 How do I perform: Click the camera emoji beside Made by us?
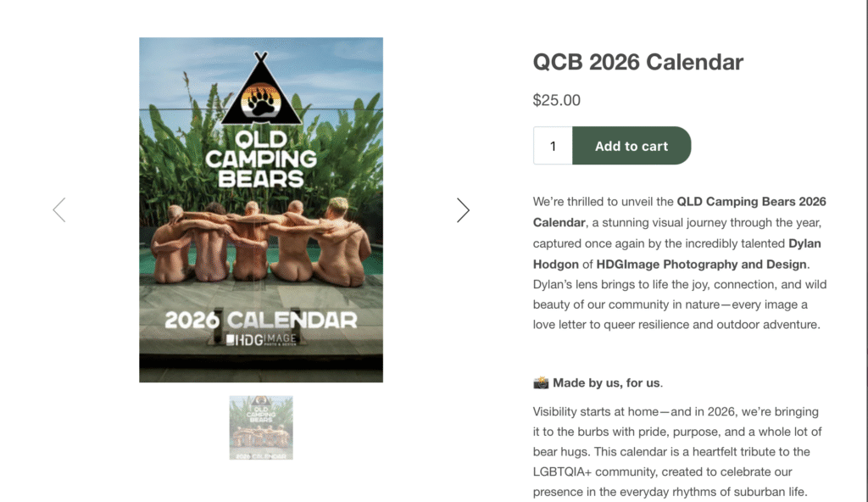coord(541,382)
